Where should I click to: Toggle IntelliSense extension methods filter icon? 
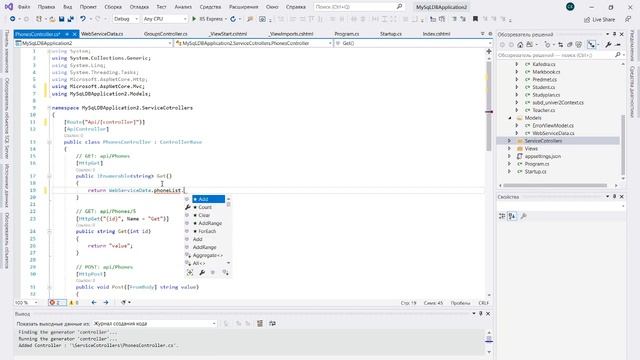point(225,273)
